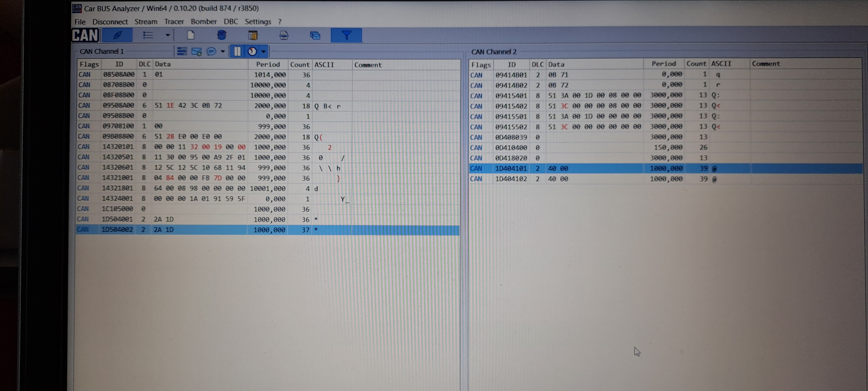This screenshot has height=391, width=868.
Task: Expand the dropdown arrow beside list icon
Action: pyautogui.click(x=168, y=35)
